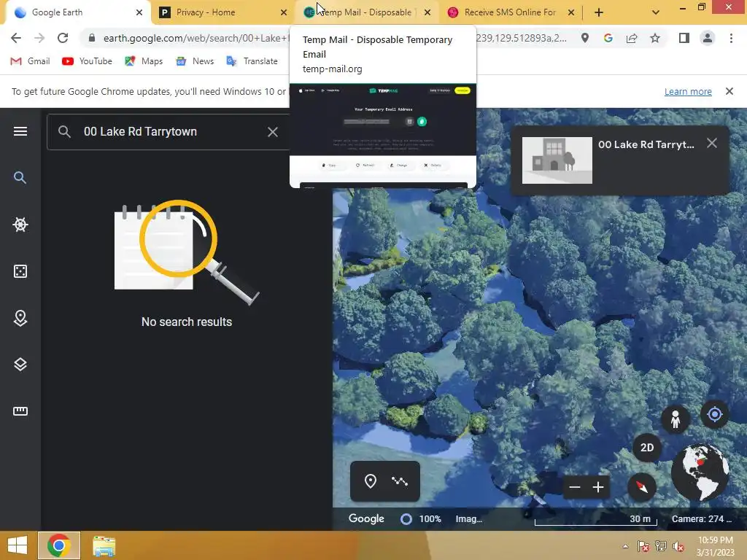The height and width of the screenshot is (560, 747).
Task: Go forward in browser history
Action: pos(39,38)
